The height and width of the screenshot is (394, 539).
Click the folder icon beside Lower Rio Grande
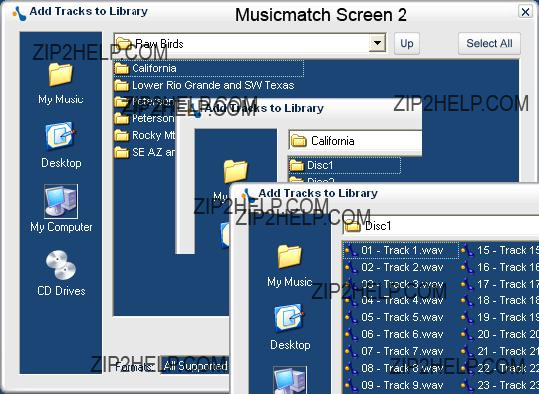coord(121,85)
